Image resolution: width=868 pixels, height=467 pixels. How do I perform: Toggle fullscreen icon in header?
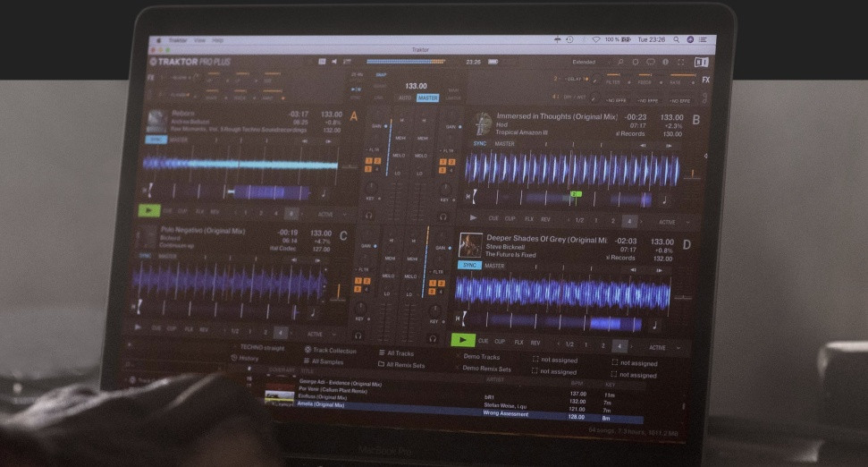681,63
